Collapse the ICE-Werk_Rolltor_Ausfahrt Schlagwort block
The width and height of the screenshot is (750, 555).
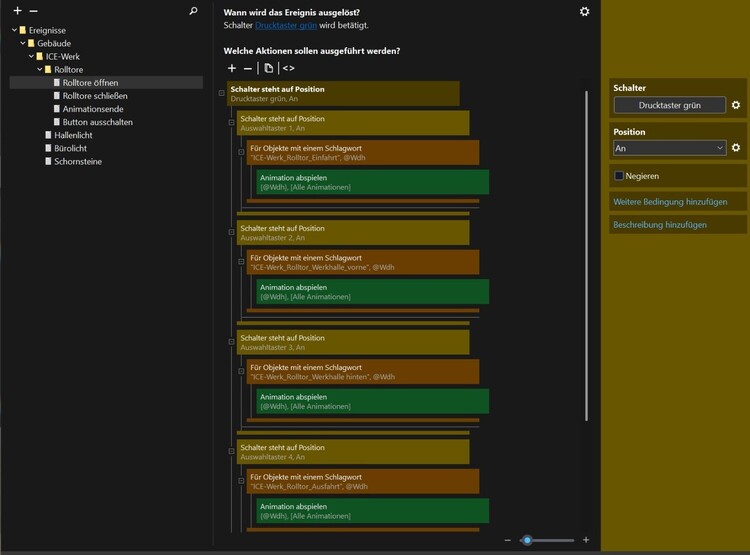coord(242,481)
